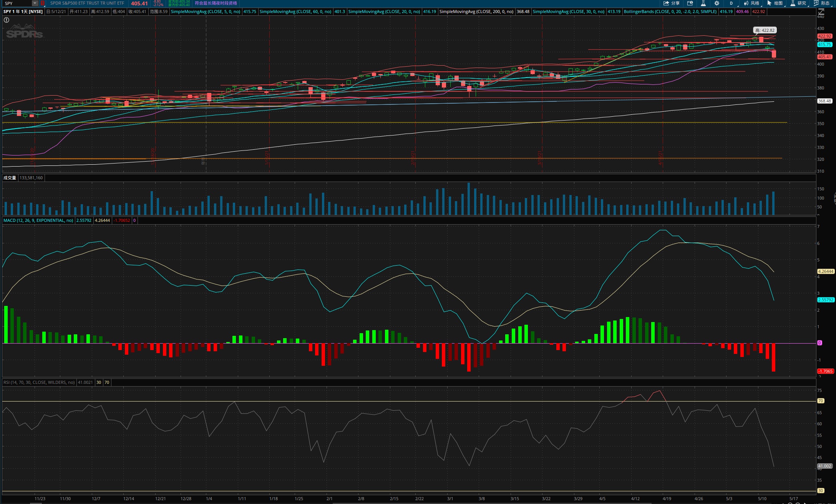Click the MACD (12, 26, 9) study label

[x=38, y=220]
